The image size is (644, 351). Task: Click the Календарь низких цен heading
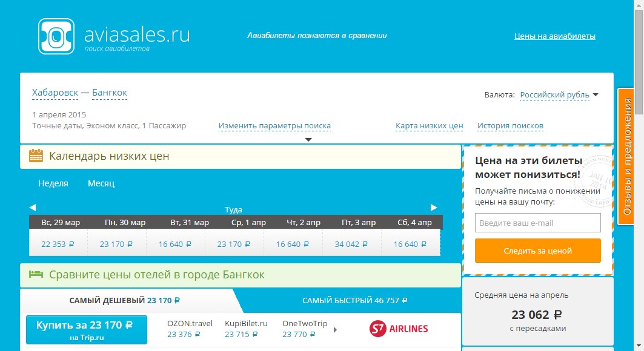pyautogui.click(x=109, y=156)
